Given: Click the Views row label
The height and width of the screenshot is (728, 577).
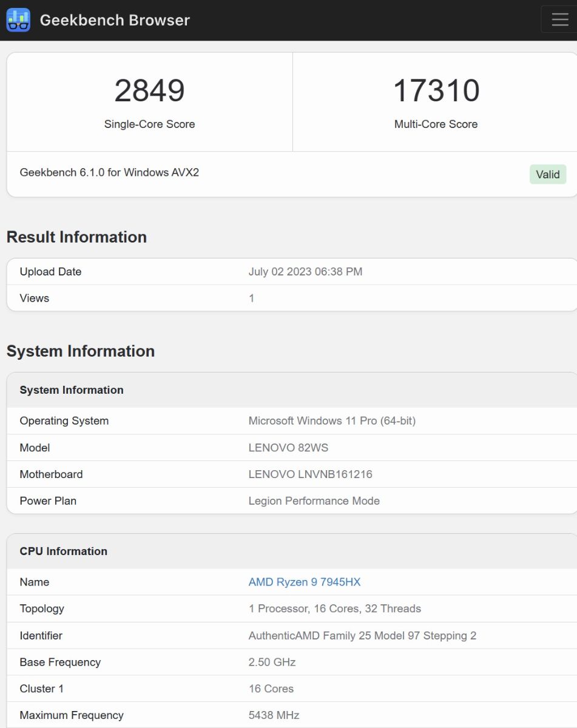Looking at the screenshot, I should (x=35, y=298).
